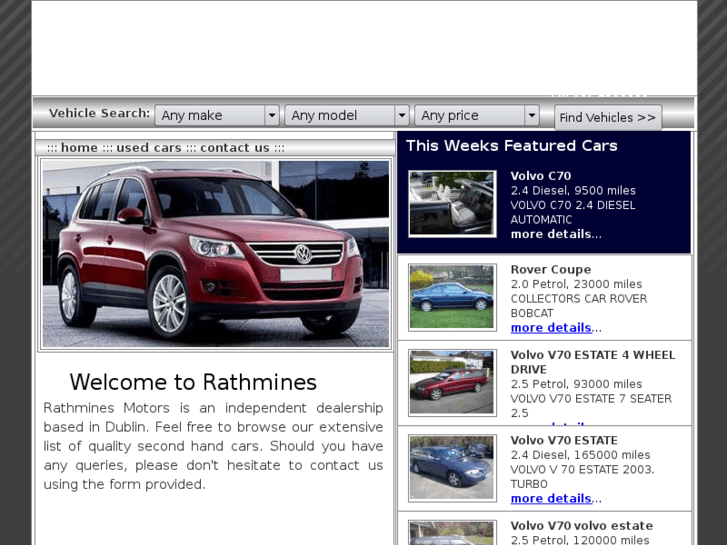This screenshot has height=545, width=727.
Task: Open the Any make dropdown
Action: [217, 115]
